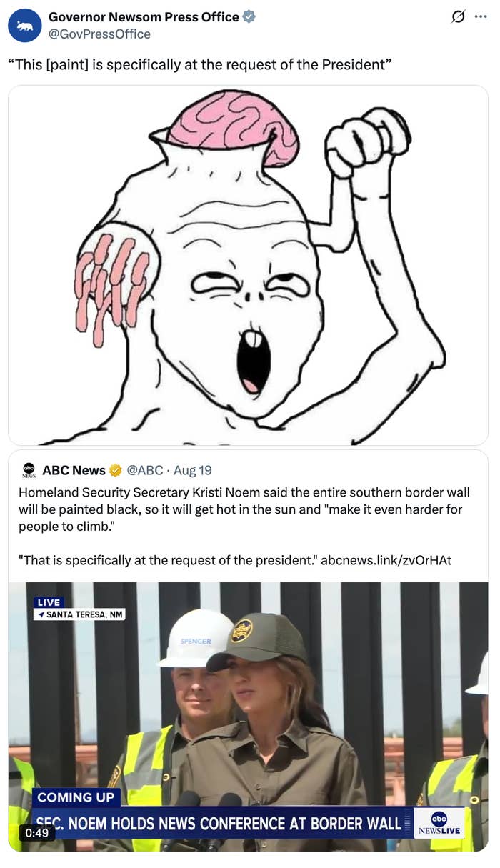Click the Governor Newsom Press Office name

click(x=144, y=16)
